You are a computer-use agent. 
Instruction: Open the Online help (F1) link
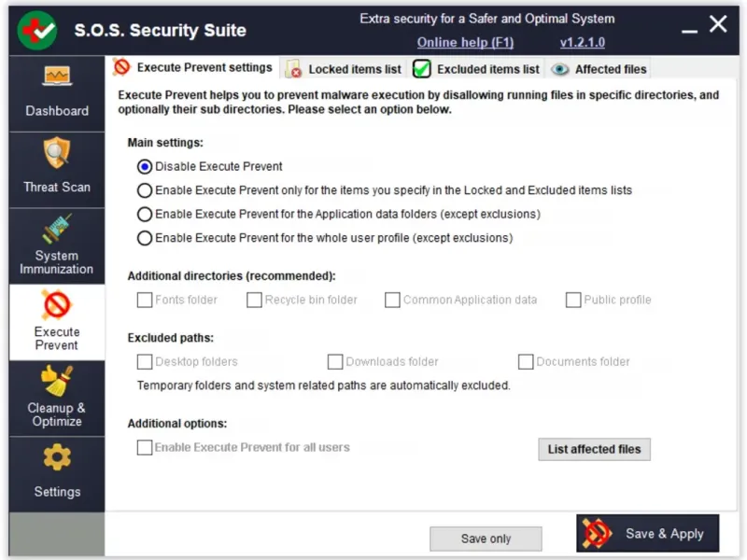465,42
